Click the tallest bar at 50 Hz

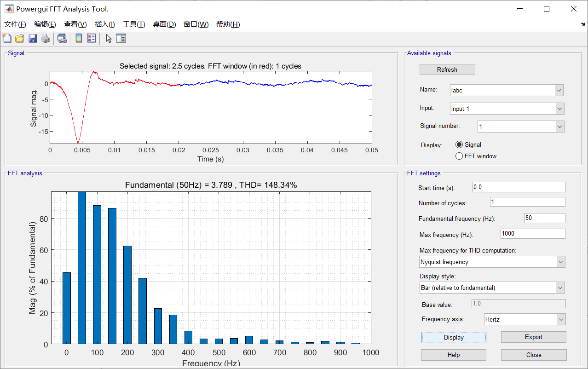click(82, 268)
